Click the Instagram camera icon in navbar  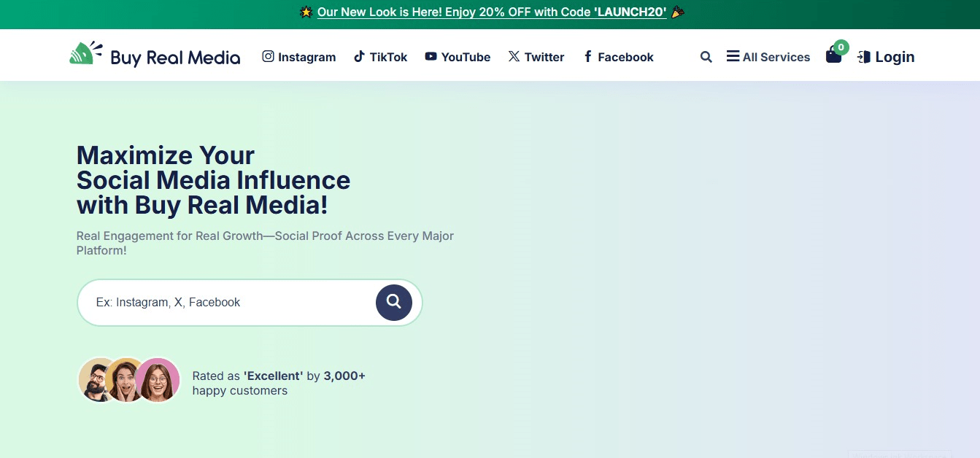pyautogui.click(x=268, y=56)
